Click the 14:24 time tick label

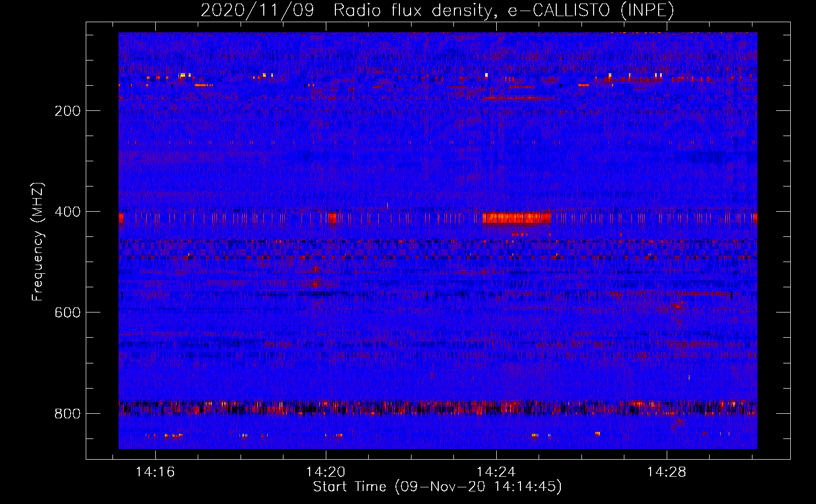pyautogui.click(x=496, y=472)
